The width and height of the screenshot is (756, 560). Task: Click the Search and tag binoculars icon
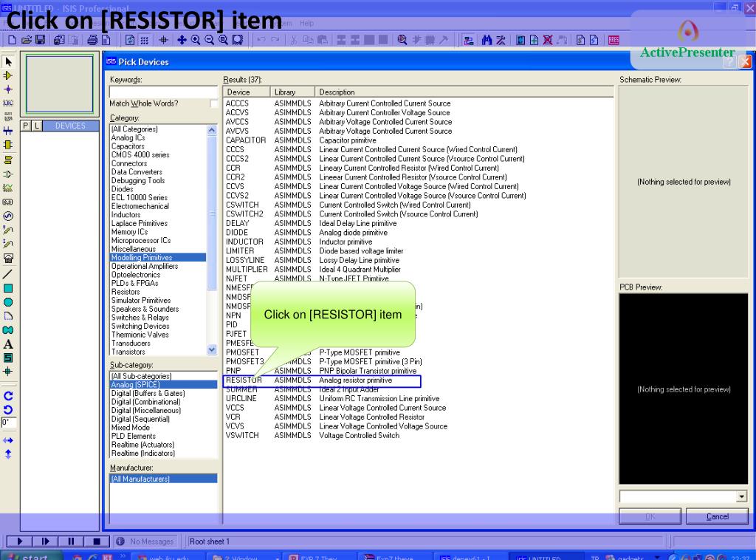(x=487, y=40)
